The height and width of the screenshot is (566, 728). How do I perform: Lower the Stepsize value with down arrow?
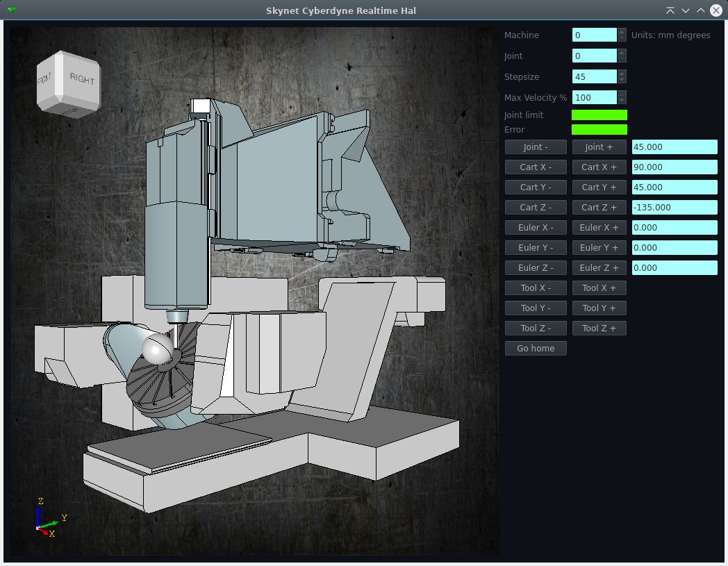tap(622, 80)
